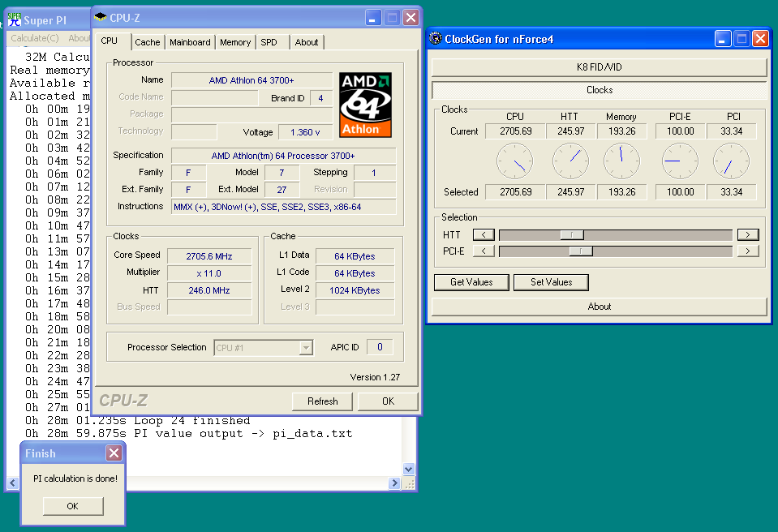Click the CPU clock dial in ClockGen
The width and height of the screenshot is (778, 532).
(514, 161)
